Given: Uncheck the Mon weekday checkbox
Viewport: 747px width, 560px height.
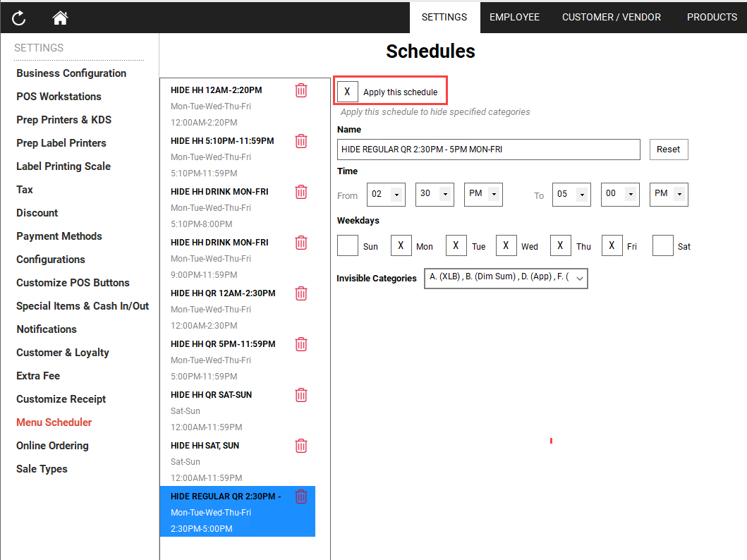Looking at the screenshot, I should coord(401,245).
